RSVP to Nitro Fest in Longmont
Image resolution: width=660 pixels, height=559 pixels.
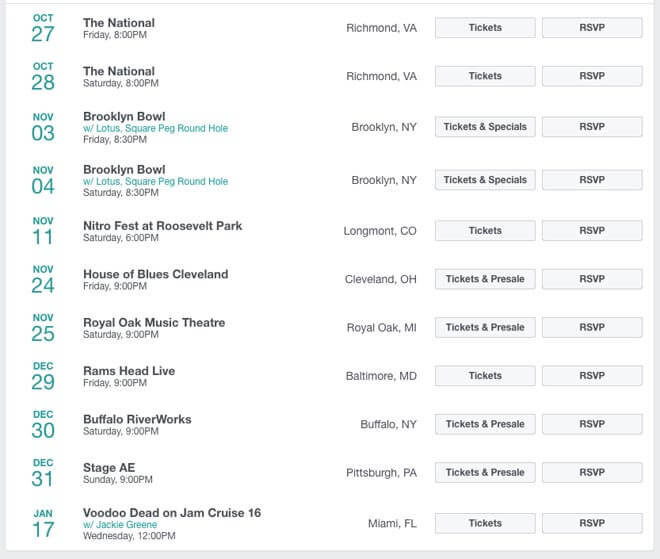pos(592,231)
